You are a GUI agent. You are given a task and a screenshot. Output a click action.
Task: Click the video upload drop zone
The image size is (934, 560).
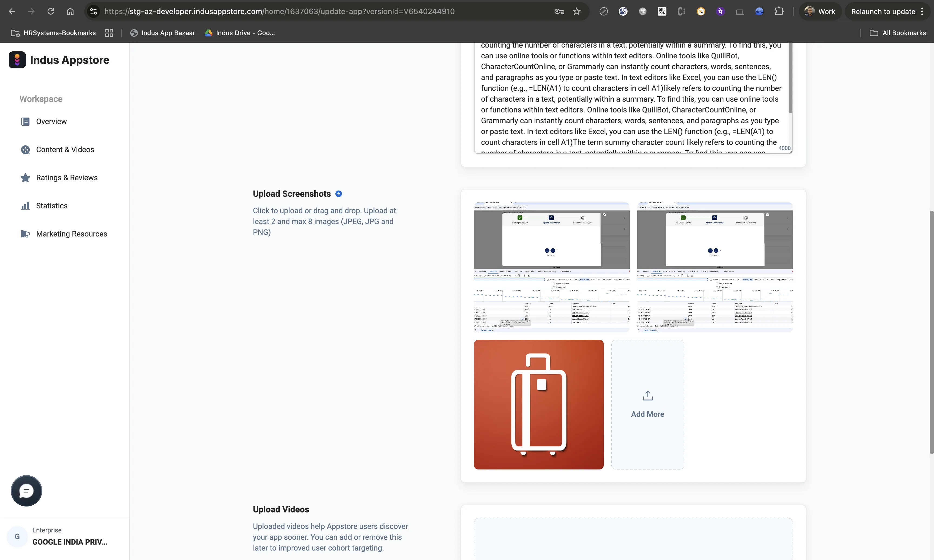coord(633,539)
